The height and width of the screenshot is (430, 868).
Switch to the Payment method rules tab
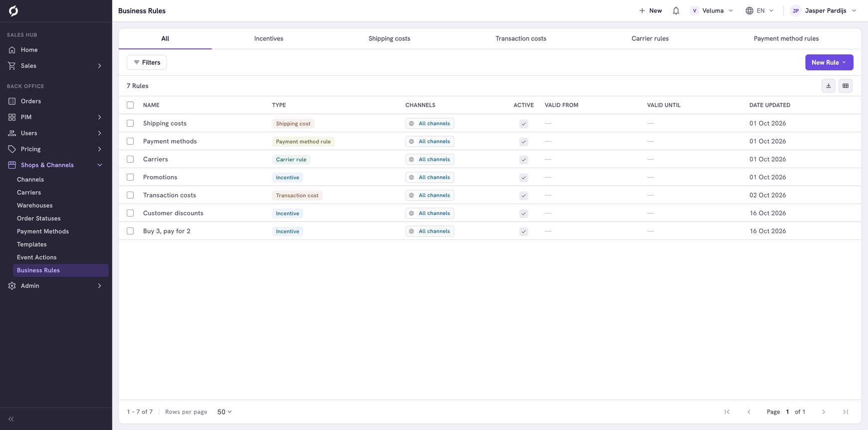786,38
